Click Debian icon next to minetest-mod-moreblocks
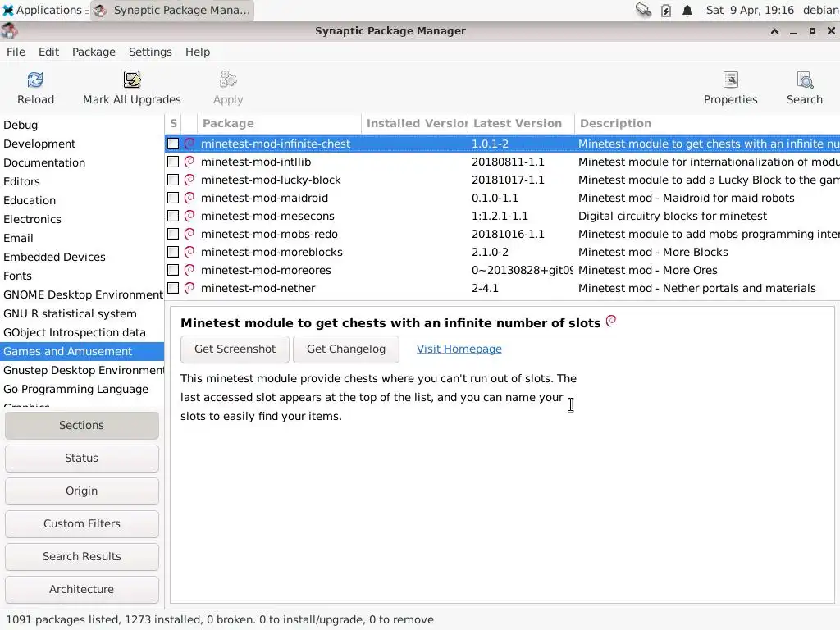This screenshot has height=630, width=840. [x=189, y=252]
